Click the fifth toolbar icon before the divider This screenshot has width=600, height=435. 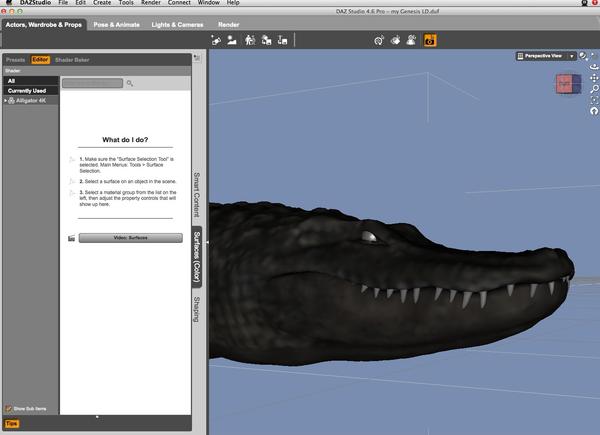point(282,40)
